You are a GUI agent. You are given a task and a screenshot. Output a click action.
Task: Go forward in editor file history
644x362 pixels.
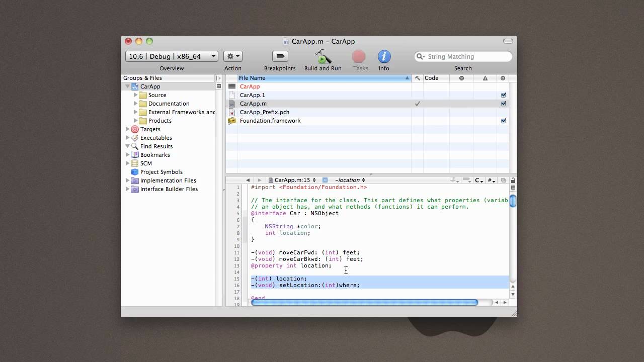pos(260,180)
